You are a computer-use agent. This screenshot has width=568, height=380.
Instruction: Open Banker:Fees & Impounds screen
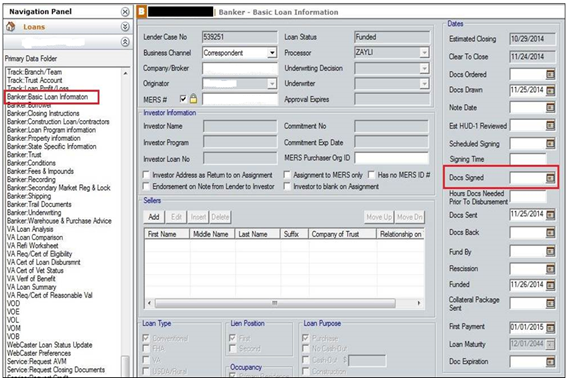(40, 171)
